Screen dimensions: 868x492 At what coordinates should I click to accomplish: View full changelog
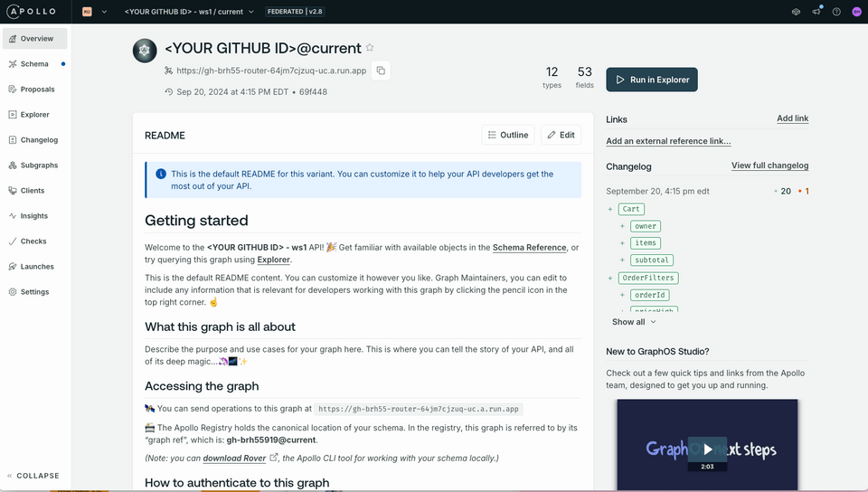769,166
